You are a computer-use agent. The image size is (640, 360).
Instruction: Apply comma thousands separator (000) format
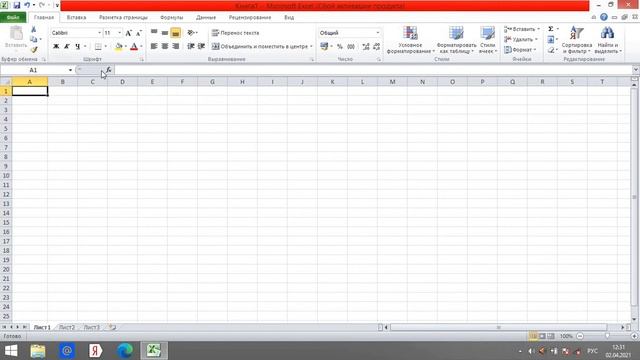coord(351,47)
